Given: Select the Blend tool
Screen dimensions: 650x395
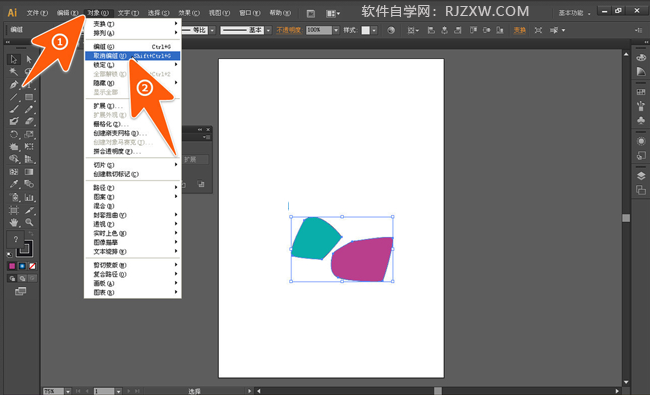Looking at the screenshot, I should (x=29, y=184).
